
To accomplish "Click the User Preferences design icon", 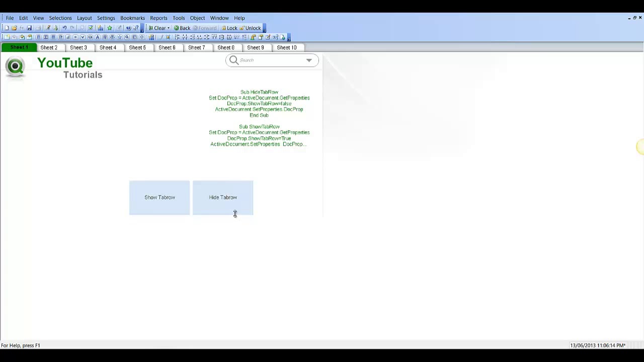I will pyautogui.click(x=253, y=37).
